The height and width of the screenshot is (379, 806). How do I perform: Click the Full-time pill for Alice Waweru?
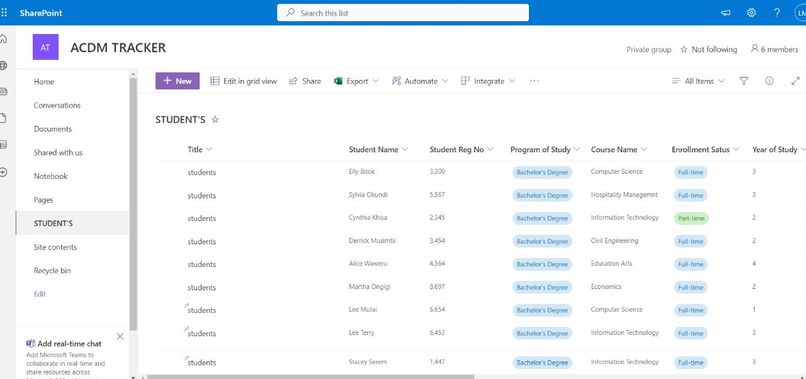(x=690, y=264)
